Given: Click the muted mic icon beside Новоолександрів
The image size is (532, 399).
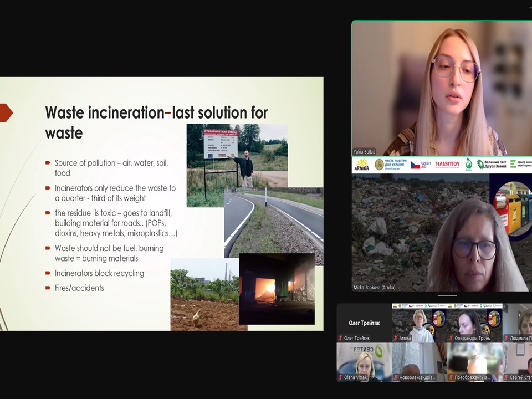Looking at the screenshot, I should (x=396, y=377).
